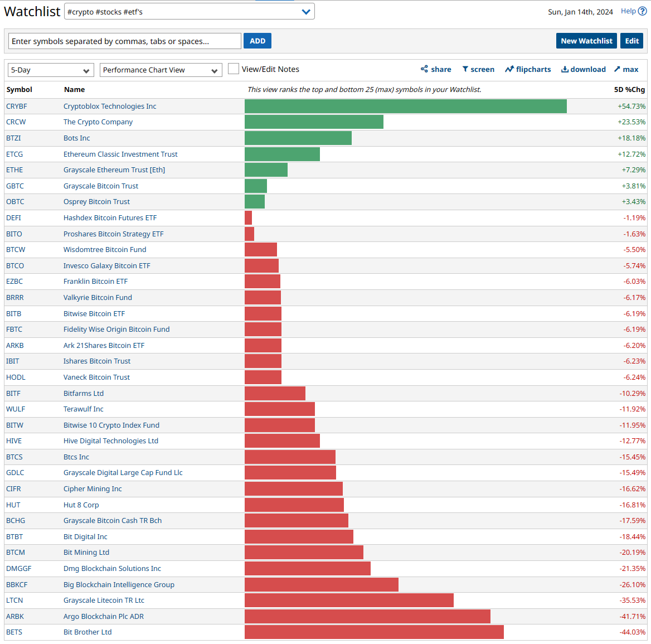
Task: Open the BTBT symbol link
Action: 14,537
